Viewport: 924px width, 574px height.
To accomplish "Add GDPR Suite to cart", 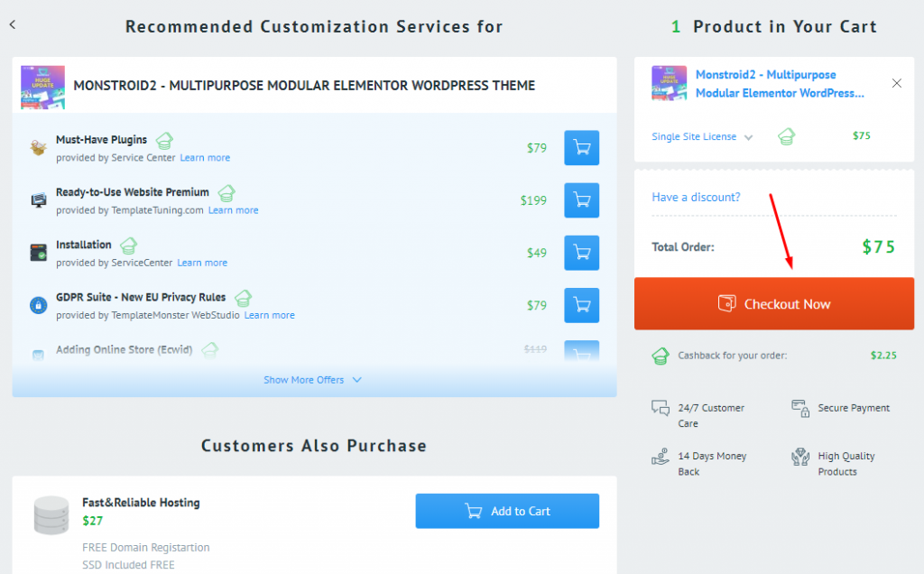I will point(582,305).
